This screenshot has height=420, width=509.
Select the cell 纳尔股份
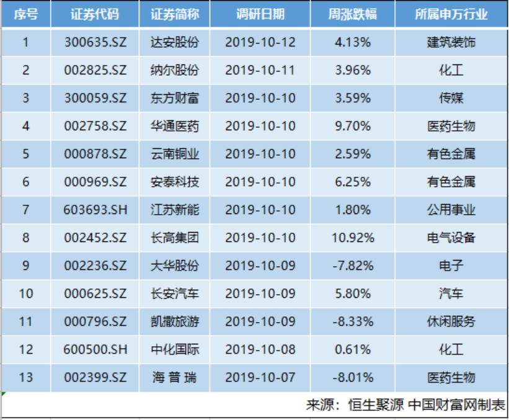coord(175,70)
